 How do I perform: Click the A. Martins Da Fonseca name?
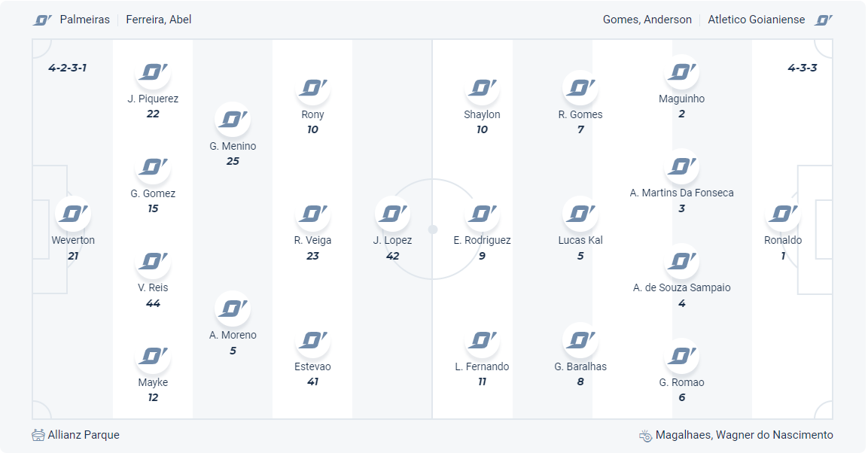pyautogui.click(x=681, y=193)
